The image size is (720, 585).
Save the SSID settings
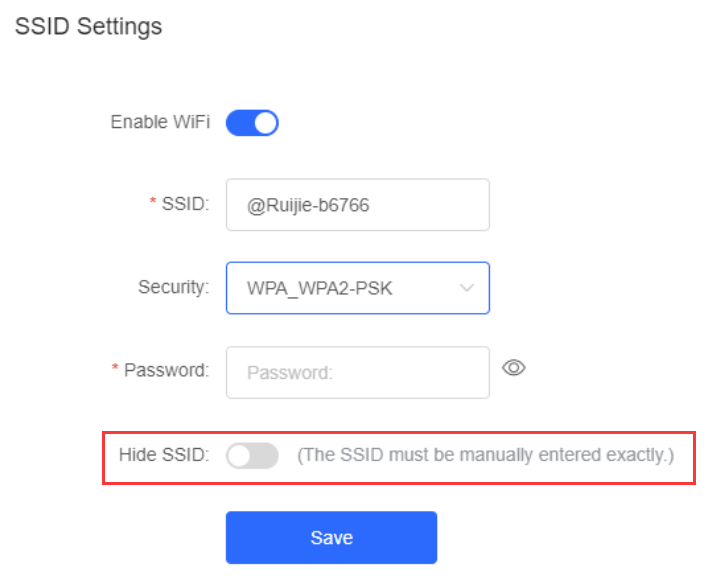point(331,537)
